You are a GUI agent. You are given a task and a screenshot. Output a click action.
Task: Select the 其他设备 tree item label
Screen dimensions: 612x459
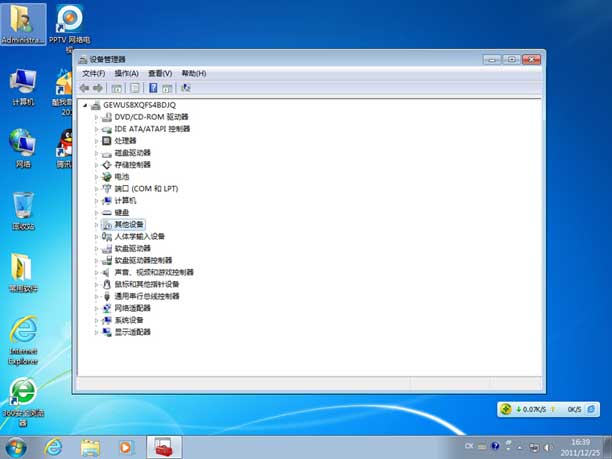pos(129,224)
